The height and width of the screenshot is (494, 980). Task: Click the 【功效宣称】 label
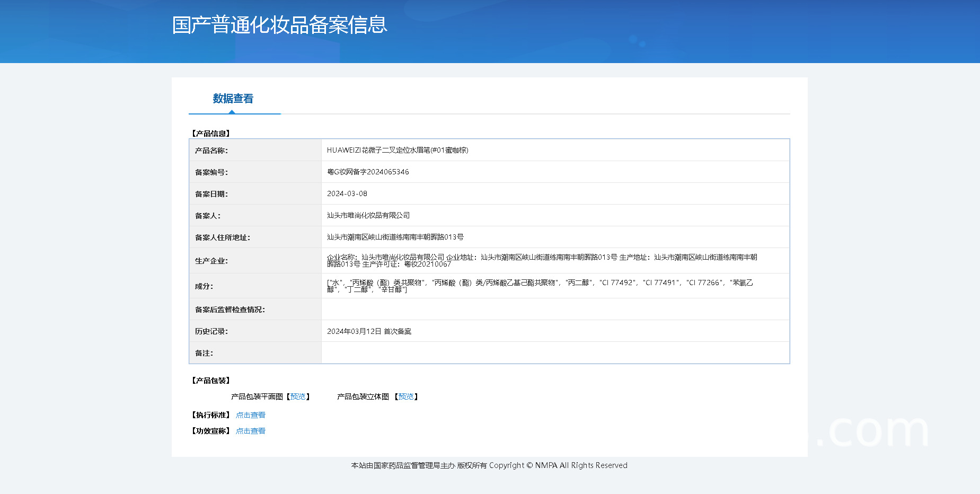click(x=211, y=431)
